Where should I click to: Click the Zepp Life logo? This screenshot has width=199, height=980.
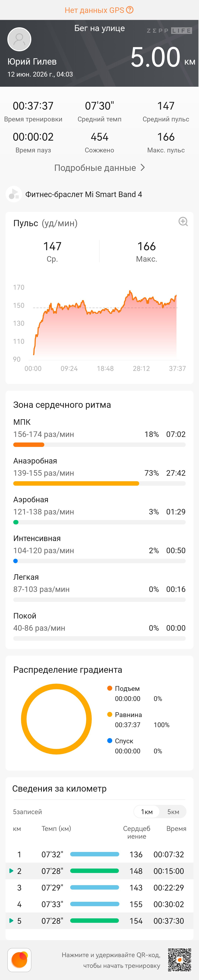click(169, 30)
